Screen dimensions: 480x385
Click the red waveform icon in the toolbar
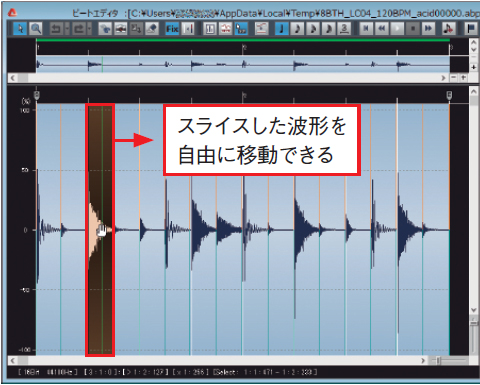(x=225, y=29)
